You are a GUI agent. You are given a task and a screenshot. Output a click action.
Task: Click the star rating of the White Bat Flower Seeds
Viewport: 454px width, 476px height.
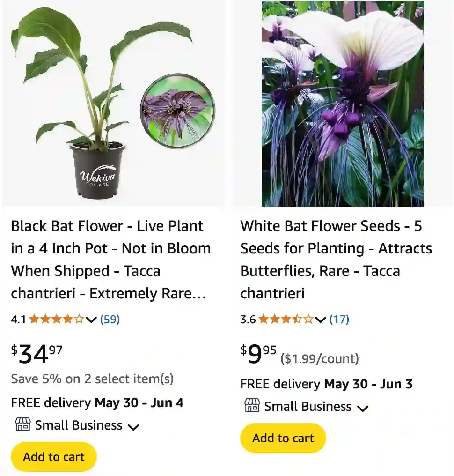click(x=286, y=319)
